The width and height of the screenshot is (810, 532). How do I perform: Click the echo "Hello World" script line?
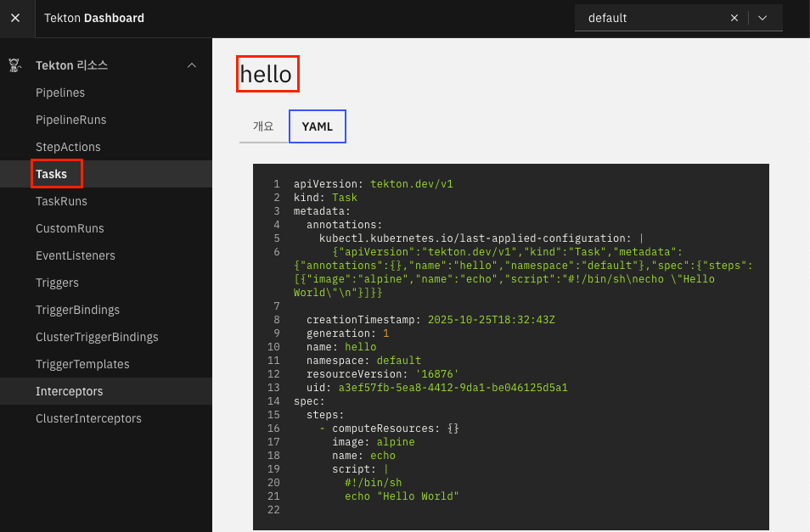click(402, 496)
